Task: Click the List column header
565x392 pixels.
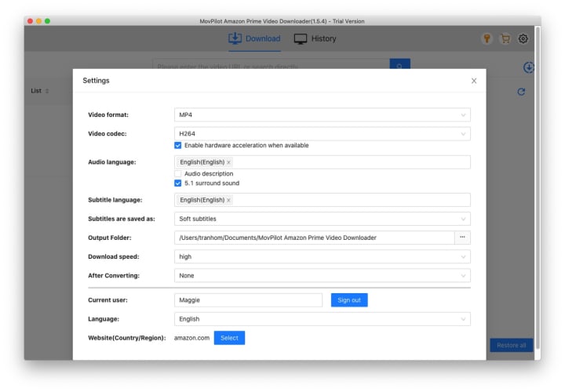Action: pos(36,91)
